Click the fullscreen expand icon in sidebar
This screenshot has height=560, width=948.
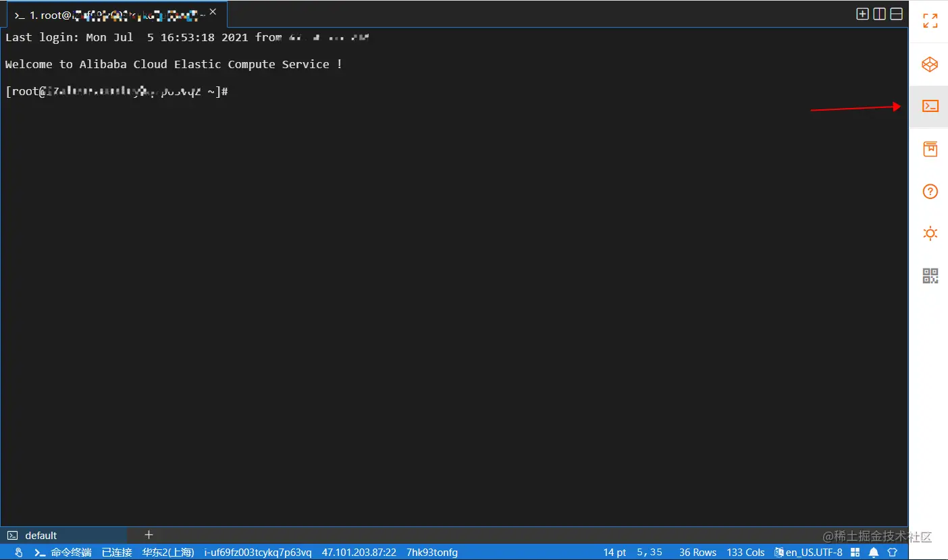click(930, 21)
